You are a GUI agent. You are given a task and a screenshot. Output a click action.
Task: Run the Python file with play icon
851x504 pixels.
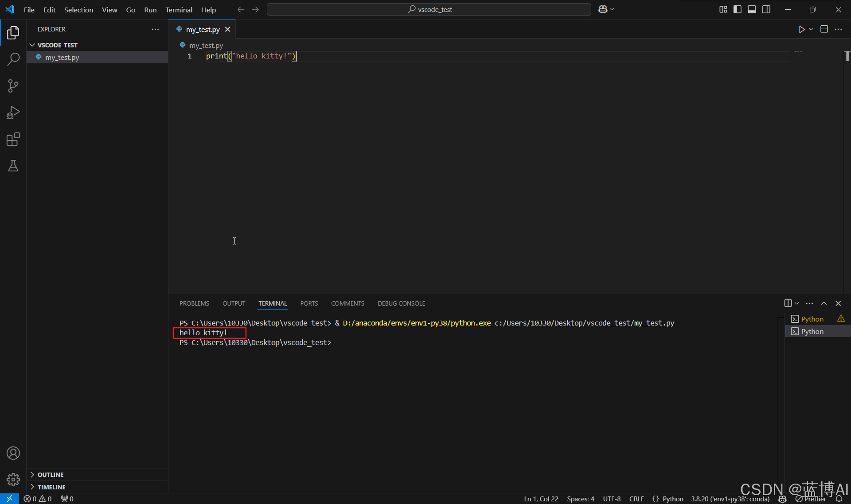click(x=801, y=29)
